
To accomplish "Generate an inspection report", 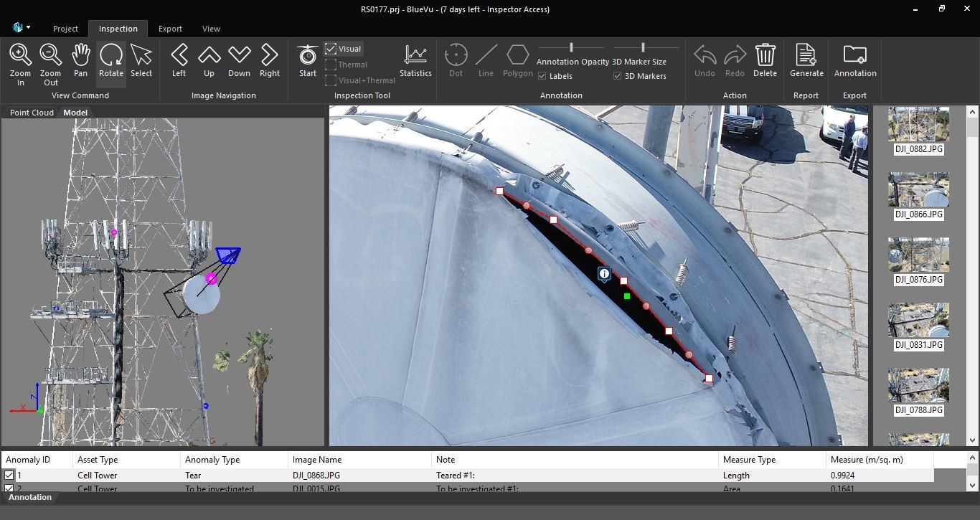I will coord(806,61).
